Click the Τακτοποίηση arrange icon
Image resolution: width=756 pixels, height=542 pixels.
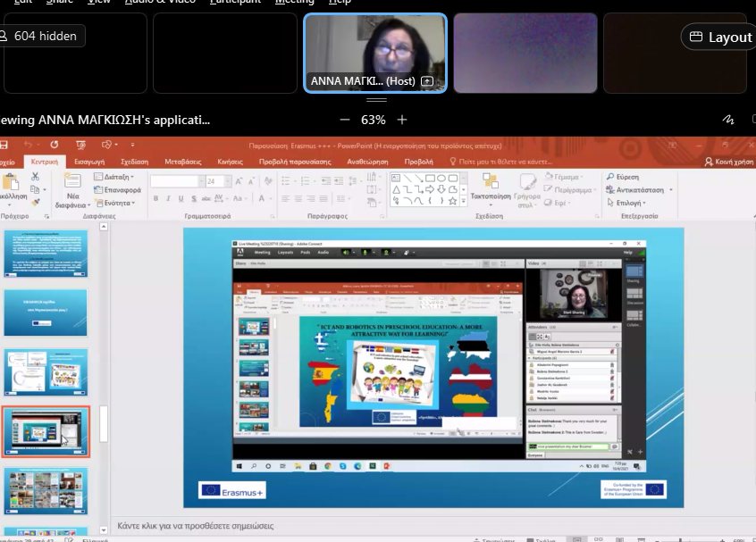[489, 181]
